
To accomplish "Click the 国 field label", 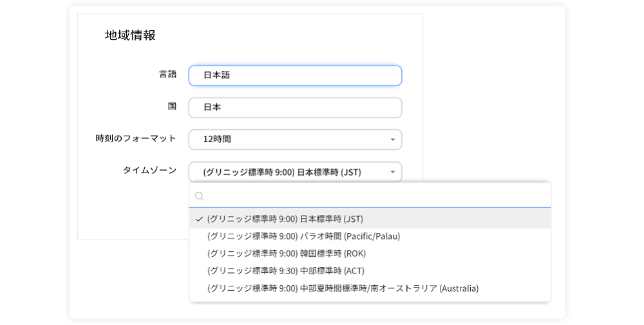I will [x=173, y=106].
